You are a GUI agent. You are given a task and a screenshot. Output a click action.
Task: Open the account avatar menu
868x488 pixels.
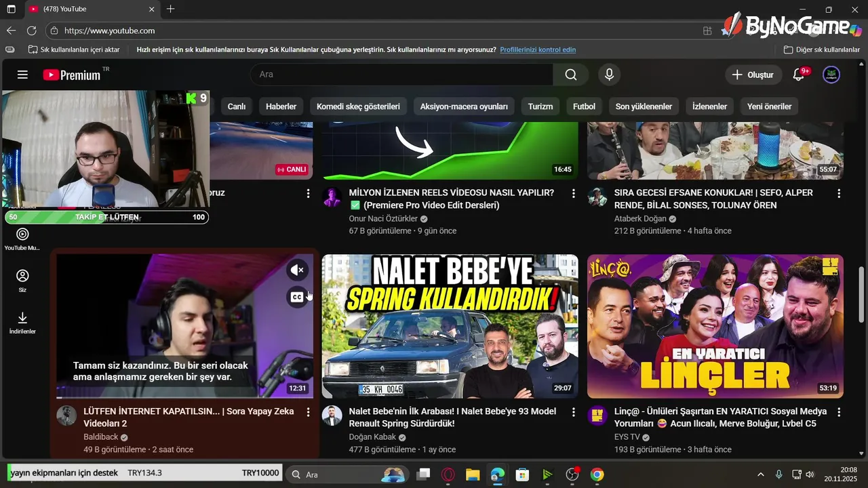(x=831, y=75)
